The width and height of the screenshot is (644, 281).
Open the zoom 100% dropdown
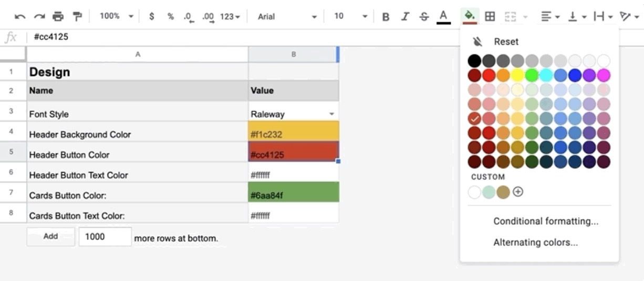click(x=117, y=17)
